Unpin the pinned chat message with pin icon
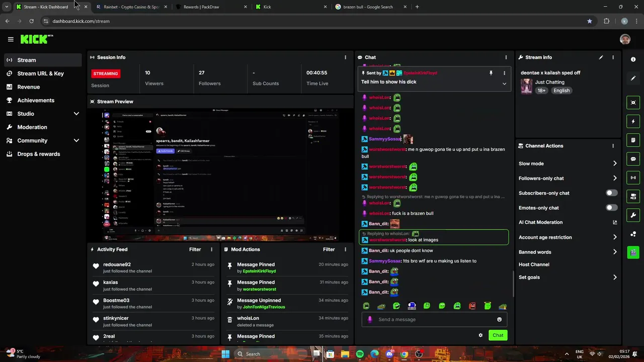Image resolution: width=644 pixels, height=362 pixels. pyautogui.click(x=491, y=73)
